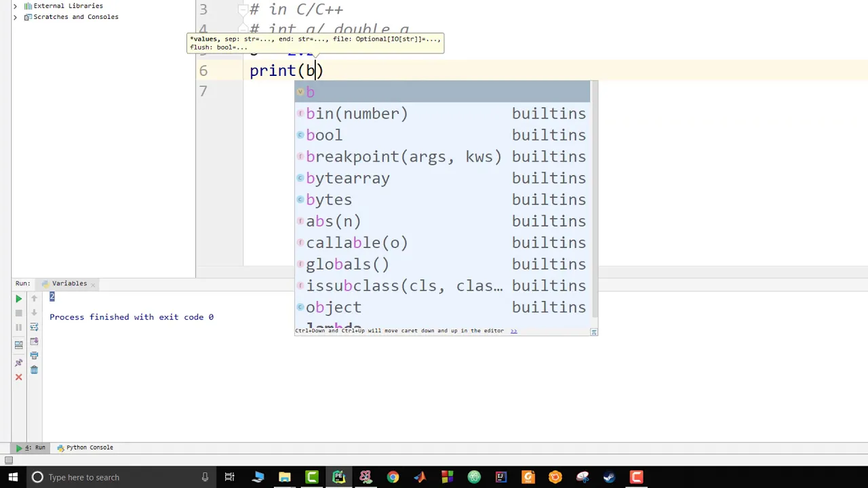This screenshot has width=868, height=488.
Task: Choose the highlighted 'b' completion suggestion
Action: [442, 91]
